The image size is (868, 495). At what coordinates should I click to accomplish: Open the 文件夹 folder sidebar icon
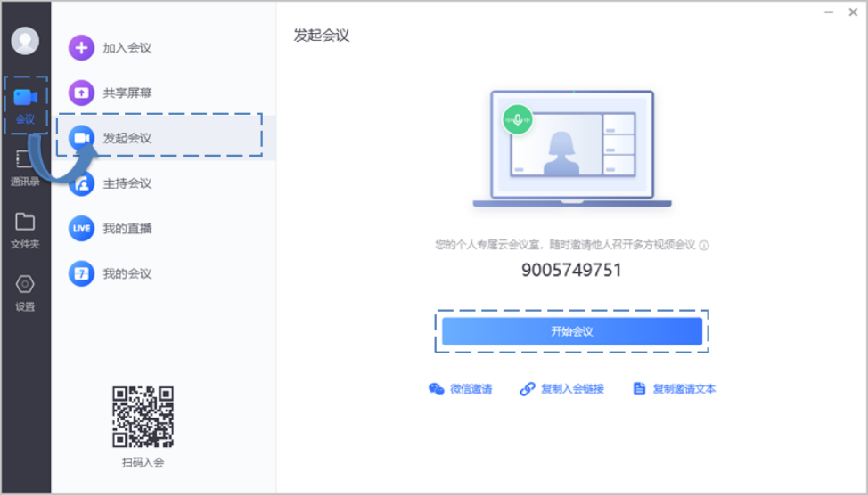click(25, 221)
